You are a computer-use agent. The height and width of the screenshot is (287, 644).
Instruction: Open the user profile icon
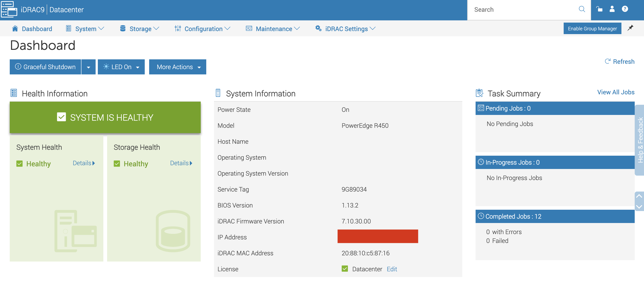tap(612, 9)
